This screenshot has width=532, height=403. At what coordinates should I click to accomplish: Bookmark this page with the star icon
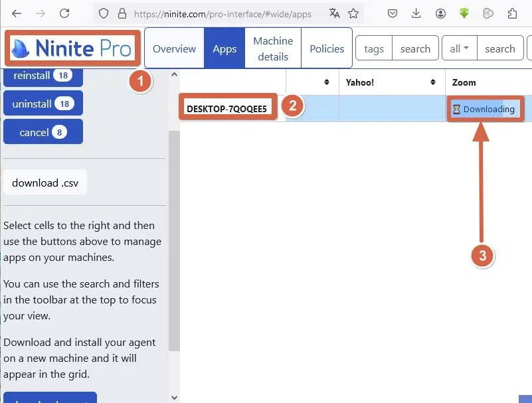click(x=353, y=13)
